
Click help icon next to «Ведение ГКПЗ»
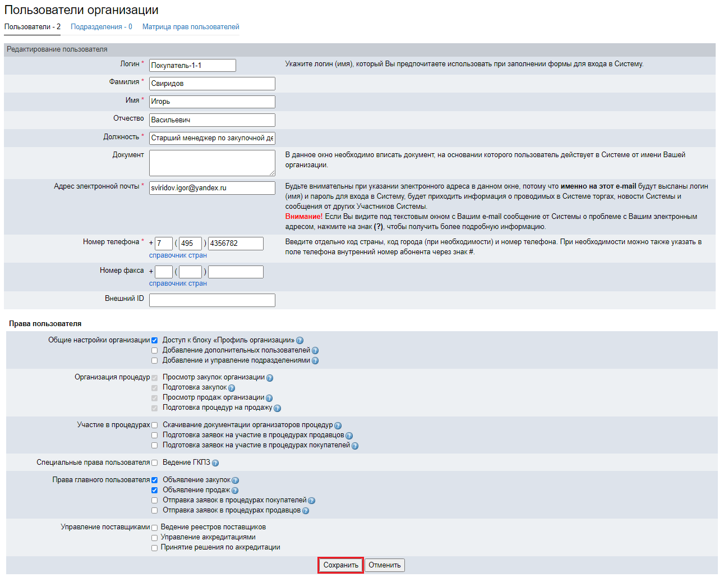(x=215, y=463)
